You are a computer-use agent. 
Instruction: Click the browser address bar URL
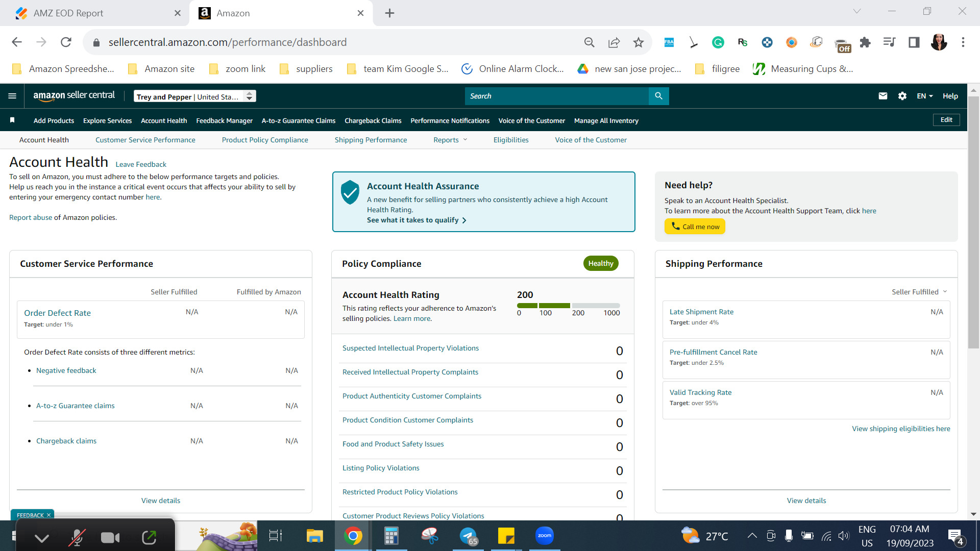228,42
